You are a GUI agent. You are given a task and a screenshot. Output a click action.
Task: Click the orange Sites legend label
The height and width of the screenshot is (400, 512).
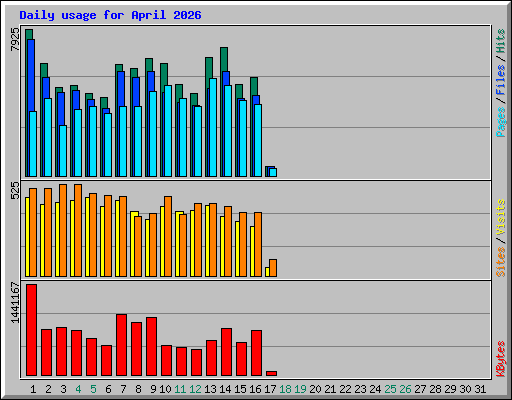click(x=501, y=262)
